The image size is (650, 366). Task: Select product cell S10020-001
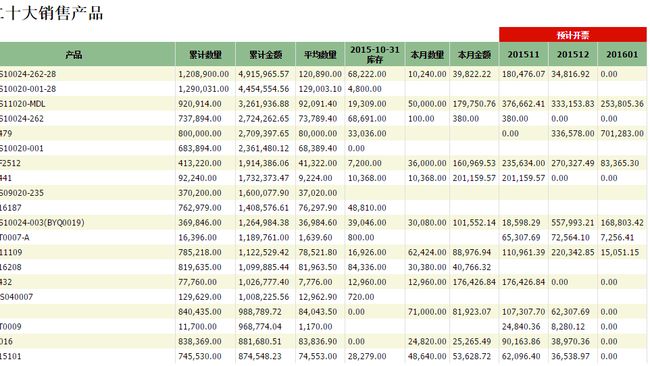[x=22, y=148]
